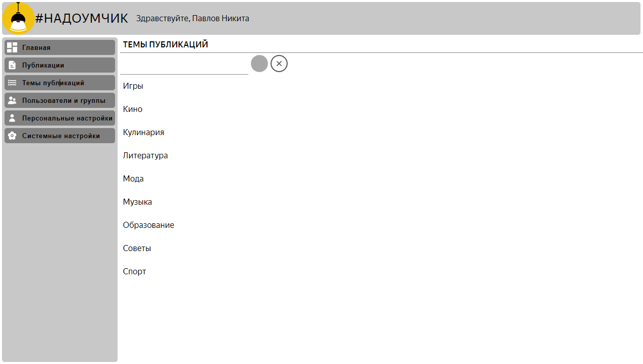
Task: Click the gray round button beside search field
Action: [x=259, y=64]
